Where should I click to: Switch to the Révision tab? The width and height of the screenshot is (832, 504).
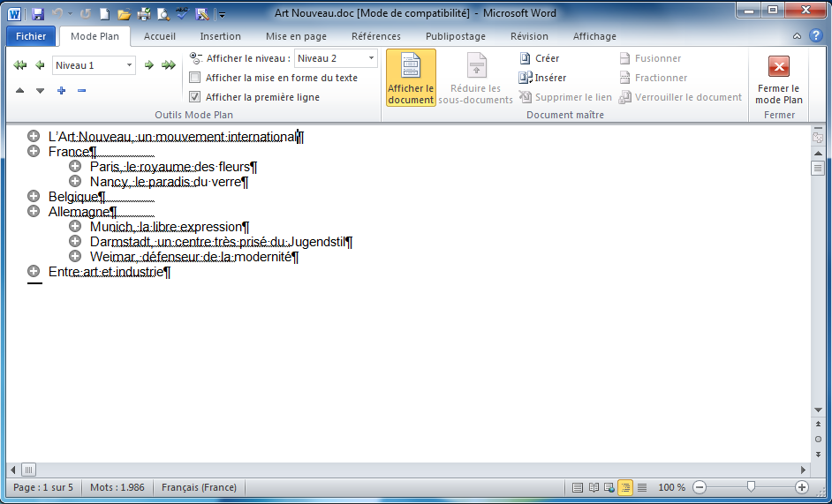(x=529, y=36)
